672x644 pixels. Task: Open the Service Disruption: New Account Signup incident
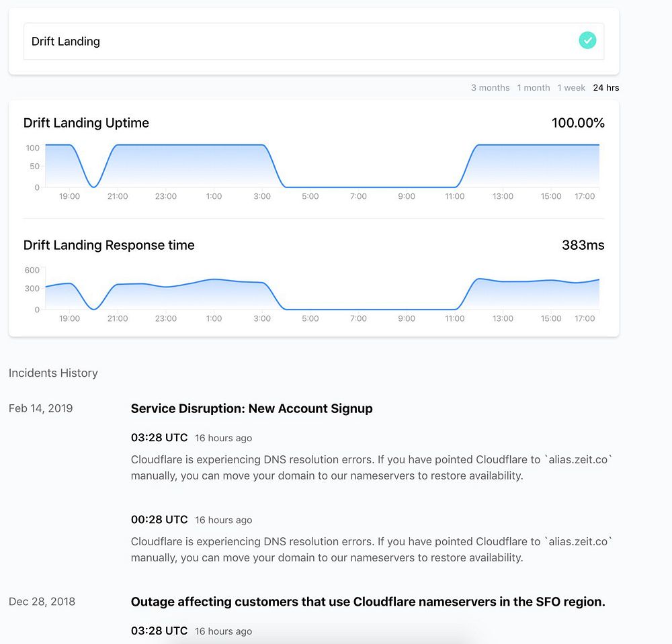point(251,408)
